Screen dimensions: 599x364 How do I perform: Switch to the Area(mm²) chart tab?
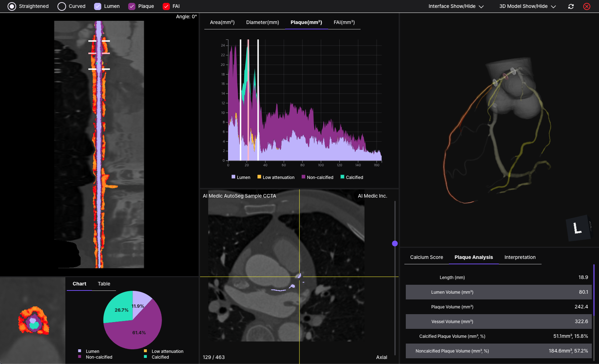click(222, 22)
